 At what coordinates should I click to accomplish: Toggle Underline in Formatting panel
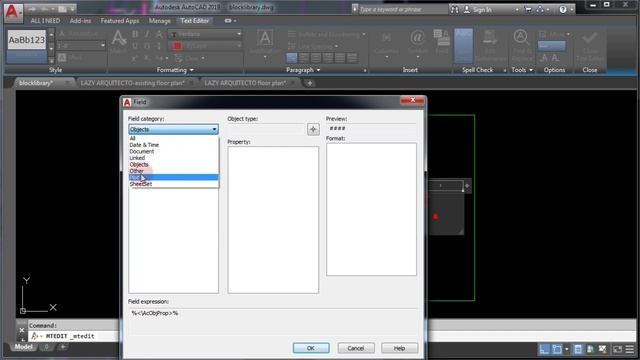coord(135,46)
